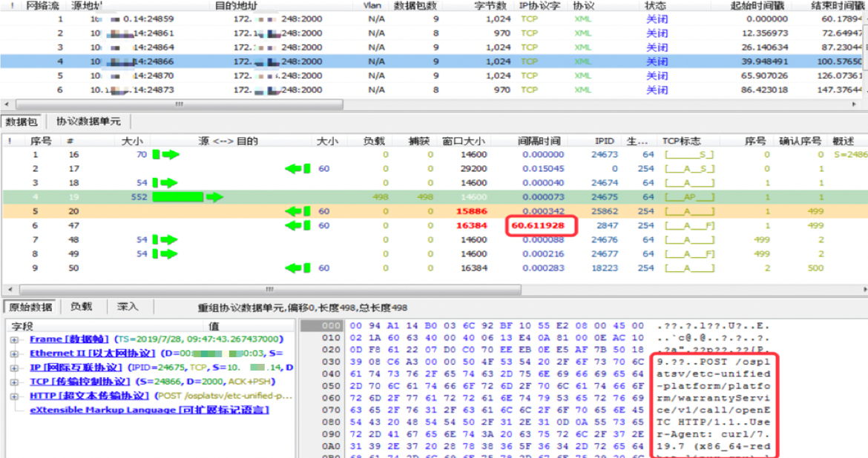Click green left arrow in packet row 2
Image resolution: width=868 pixels, height=458 pixels.
[297, 169]
